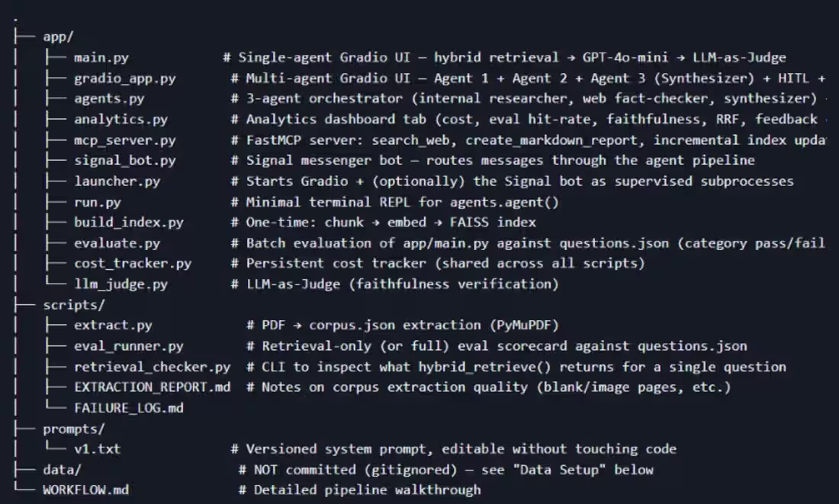Click the scripts/ folder name
839x504 pixels.
[x=74, y=305]
